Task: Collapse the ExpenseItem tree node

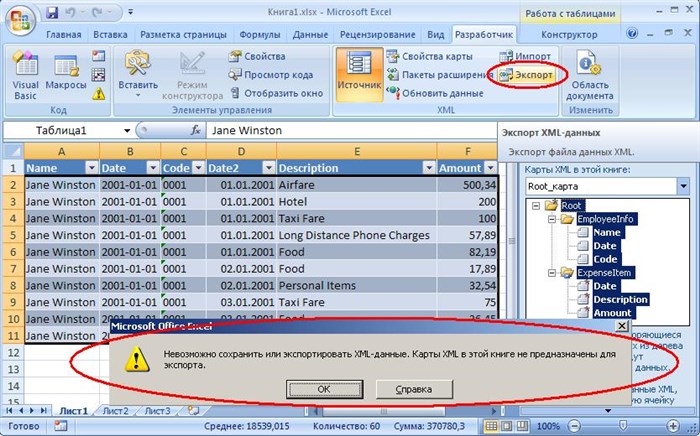Action: [552, 273]
